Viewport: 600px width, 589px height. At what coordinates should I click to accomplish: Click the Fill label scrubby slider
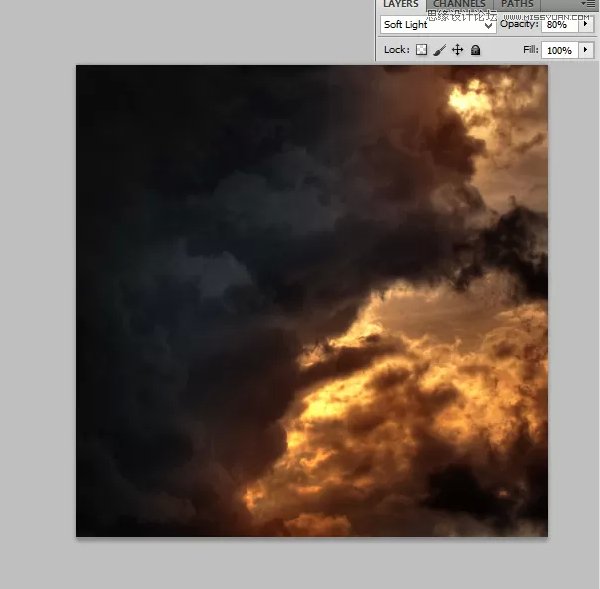(x=530, y=50)
